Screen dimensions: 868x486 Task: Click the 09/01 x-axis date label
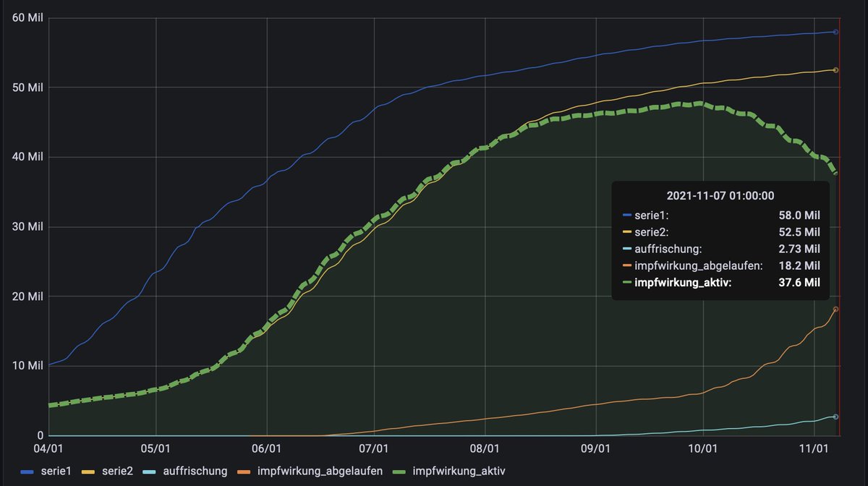pyautogui.click(x=595, y=448)
